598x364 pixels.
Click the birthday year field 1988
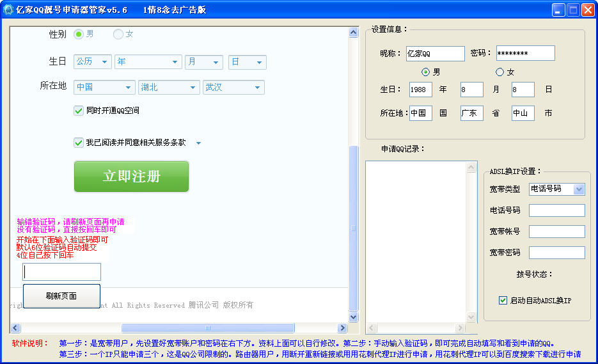click(421, 90)
